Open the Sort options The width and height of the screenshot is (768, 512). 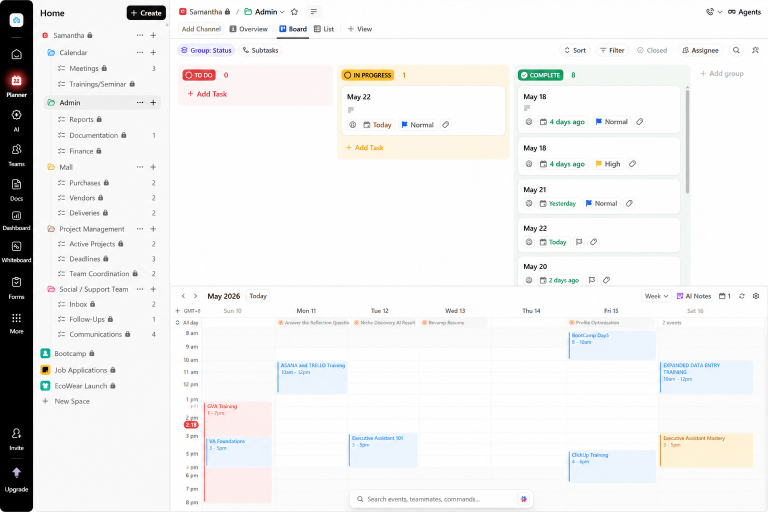(575, 50)
